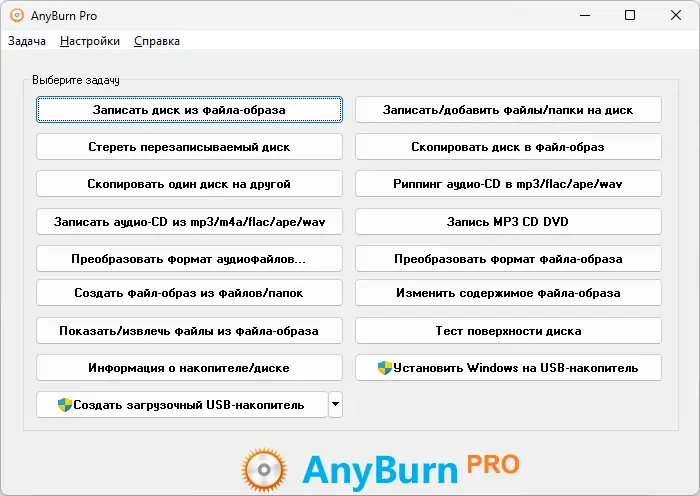Image resolution: width=700 pixels, height=496 pixels.
Task: Run Тест поверхности диска
Action: 508,331
